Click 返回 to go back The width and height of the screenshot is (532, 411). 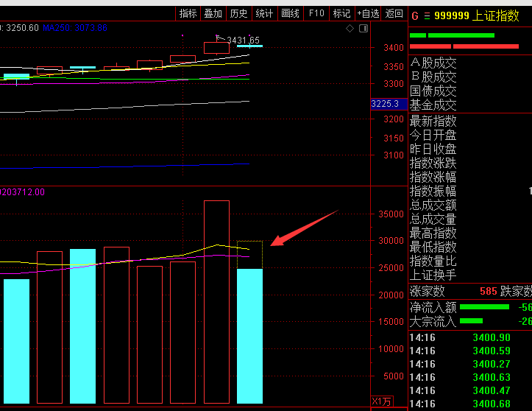coord(394,13)
